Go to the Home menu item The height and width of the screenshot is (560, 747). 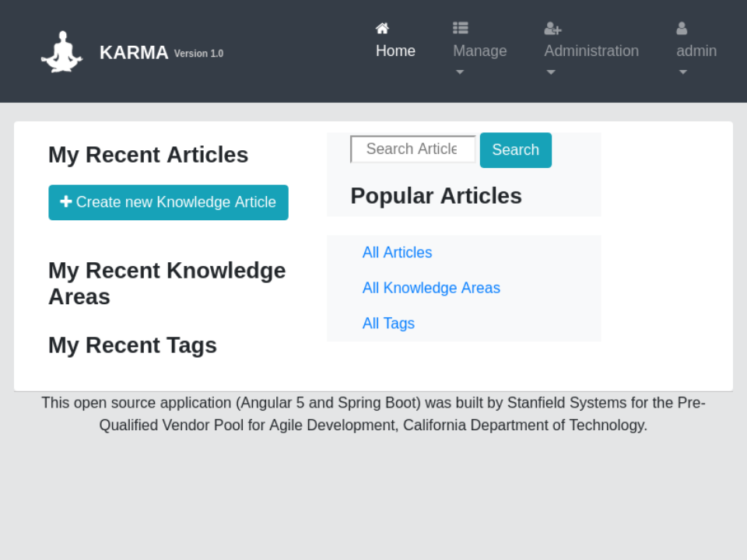pos(395,51)
